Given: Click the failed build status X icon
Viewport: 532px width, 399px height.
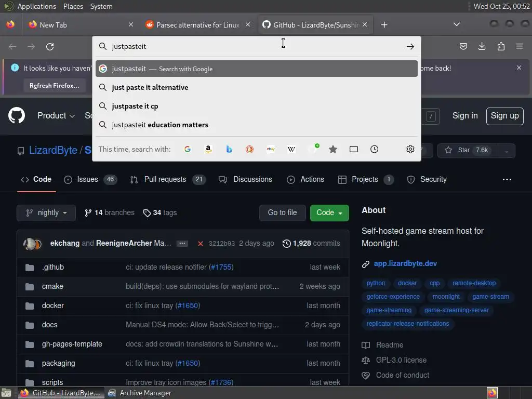Looking at the screenshot, I should pos(201,244).
